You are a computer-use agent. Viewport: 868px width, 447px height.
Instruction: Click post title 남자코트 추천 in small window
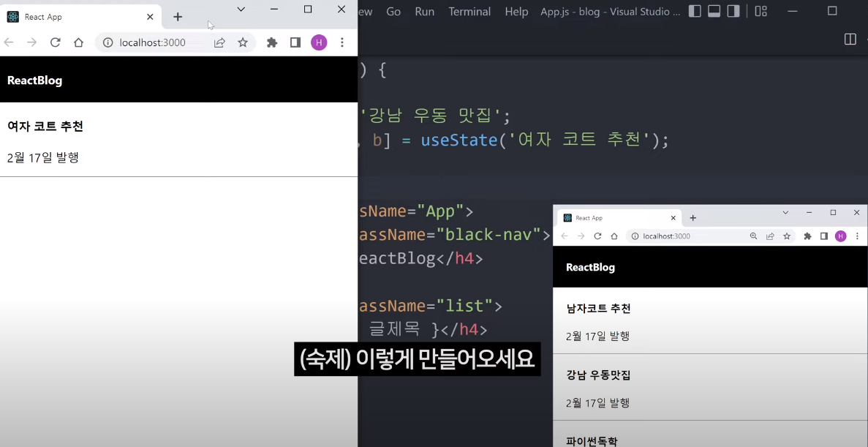(598, 309)
